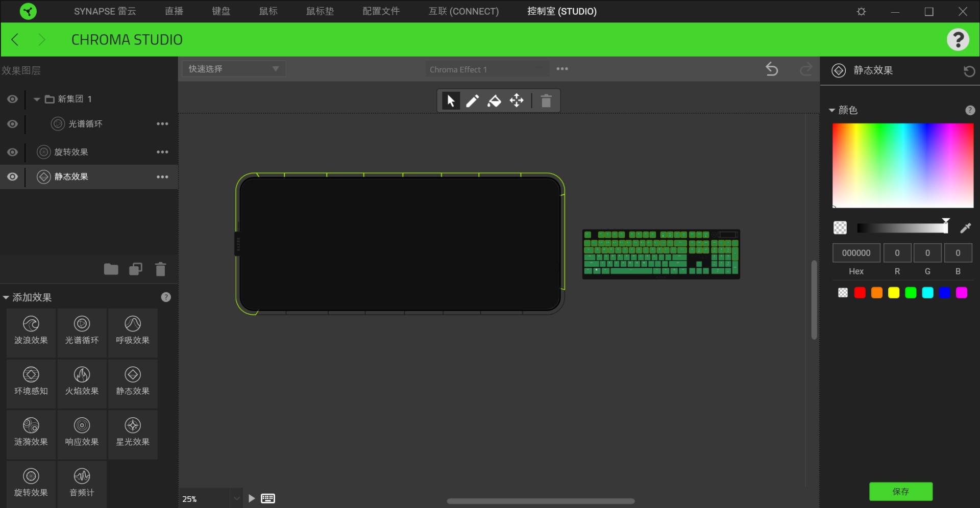Image resolution: width=980 pixels, height=508 pixels.
Task: Collapse the 新集团 1 group
Action: click(37, 99)
